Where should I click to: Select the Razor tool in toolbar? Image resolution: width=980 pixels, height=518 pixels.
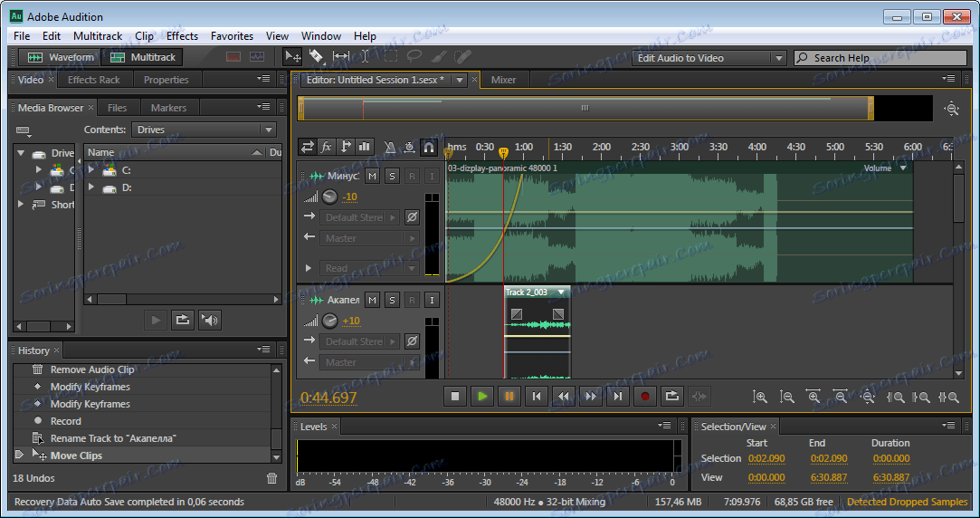317,56
